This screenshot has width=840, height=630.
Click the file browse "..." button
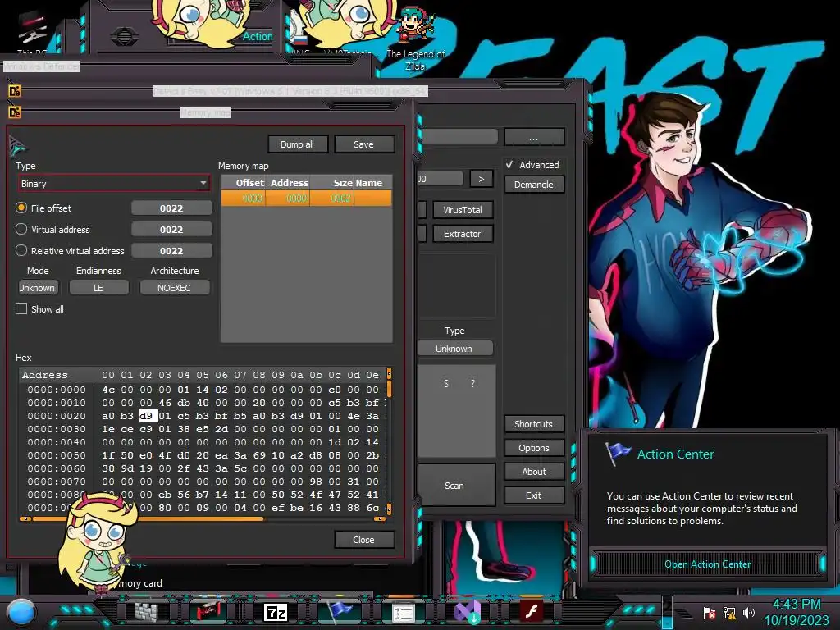[533, 137]
